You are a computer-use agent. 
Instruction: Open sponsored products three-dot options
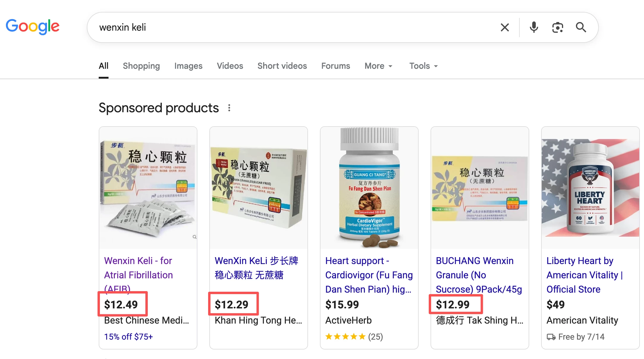(x=229, y=108)
